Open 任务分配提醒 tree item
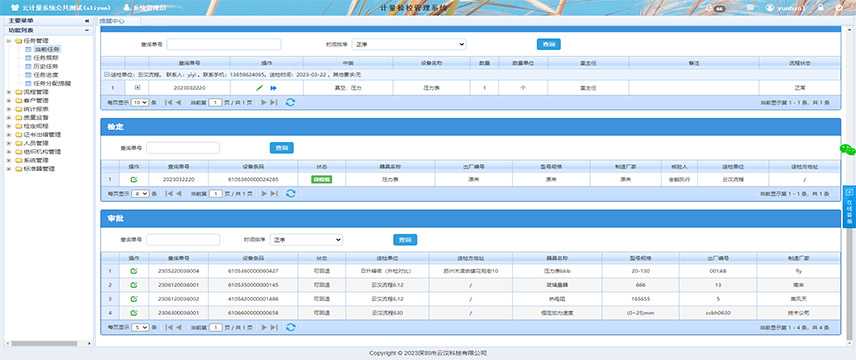This screenshot has height=360, width=856. pos(52,84)
